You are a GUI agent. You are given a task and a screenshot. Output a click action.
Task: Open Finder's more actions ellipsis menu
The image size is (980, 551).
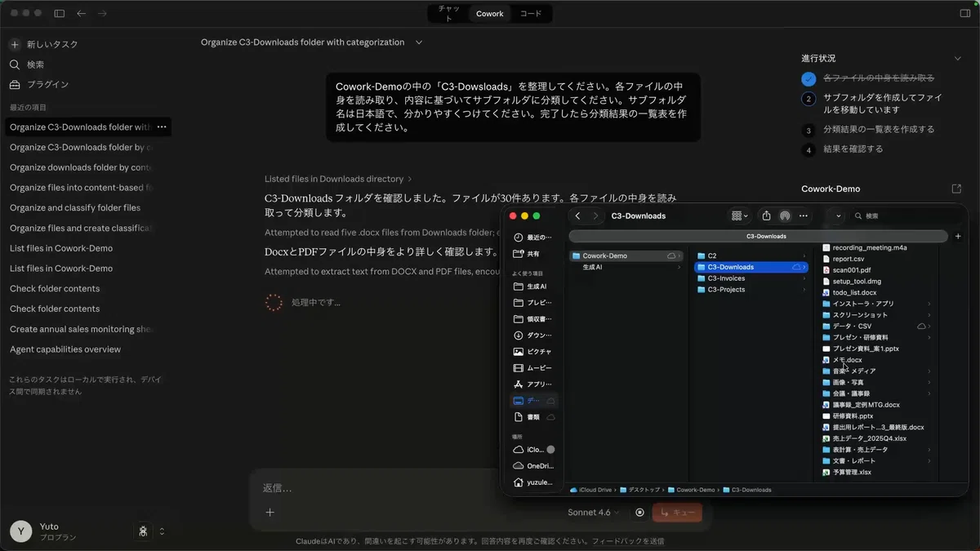tap(804, 216)
